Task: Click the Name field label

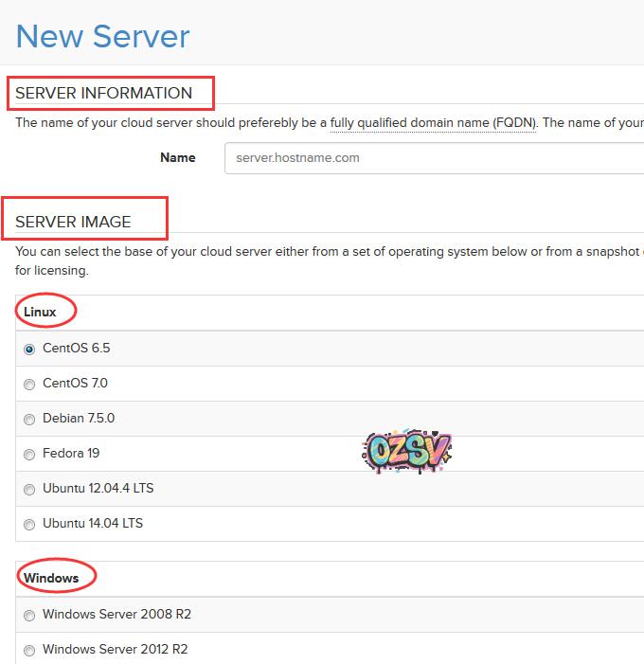Action: tap(177, 157)
